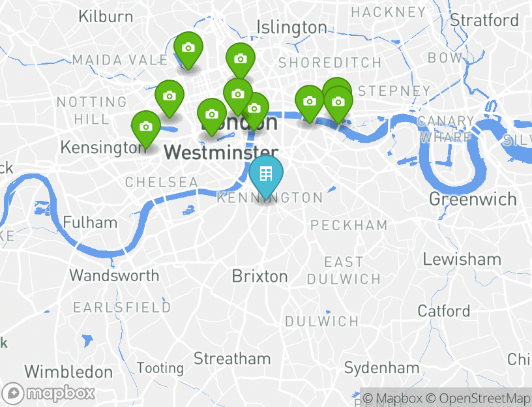Open the © OpenStreetMap attribution link
Image resolution: width=532 pixels, height=407 pixels.
point(478,397)
